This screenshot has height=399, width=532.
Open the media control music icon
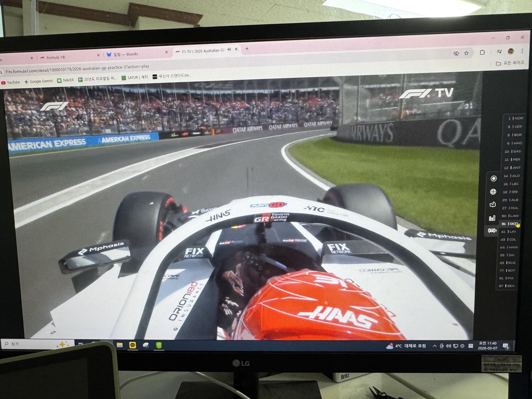pos(499,52)
